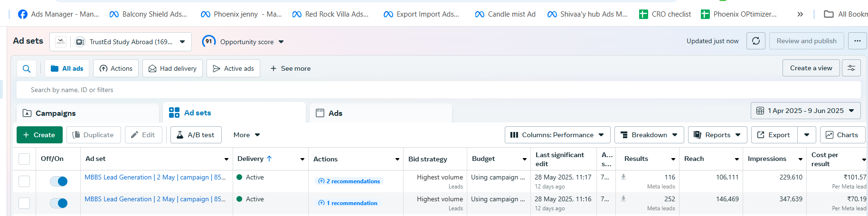Open the date range 1 Apr - 9 Jun picker

[x=805, y=111]
